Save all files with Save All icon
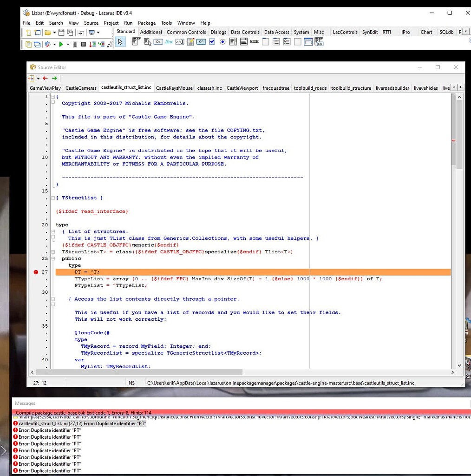 point(70,32)
